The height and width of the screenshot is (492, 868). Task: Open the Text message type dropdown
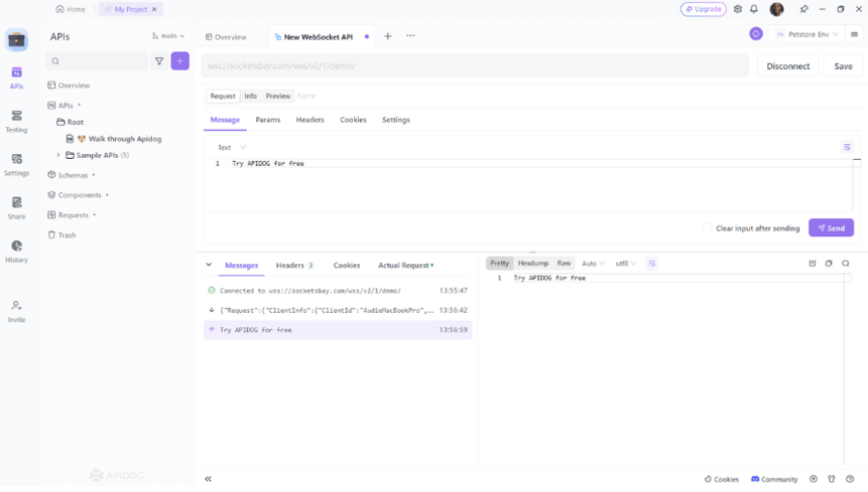tap(231, 147)
